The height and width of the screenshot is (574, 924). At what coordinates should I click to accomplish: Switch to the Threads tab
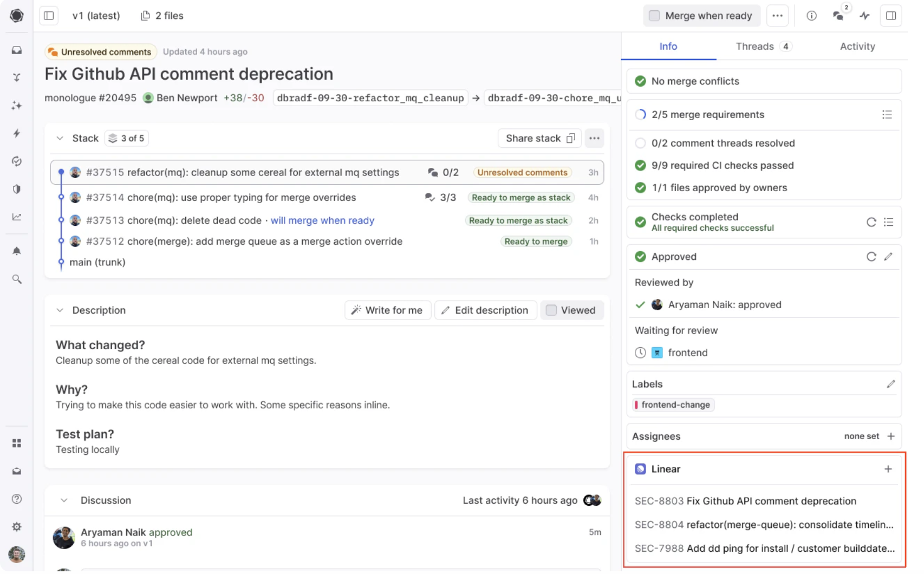coord(763,47)
